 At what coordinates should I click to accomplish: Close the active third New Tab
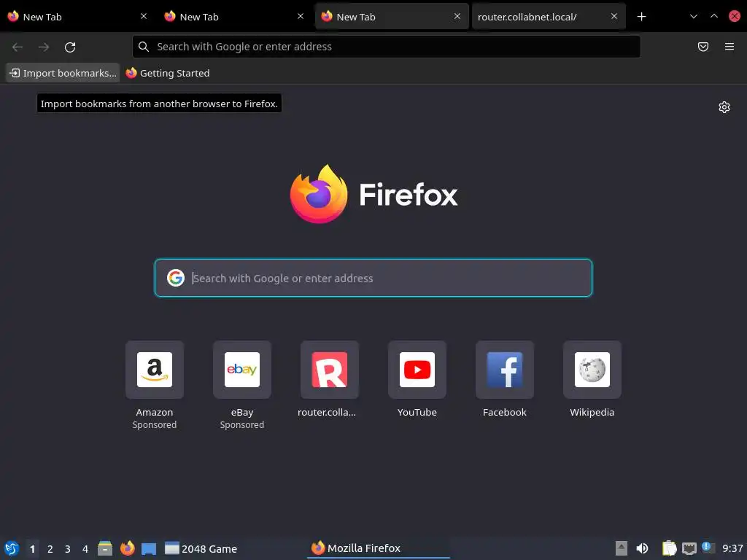[x=457, y=16]
